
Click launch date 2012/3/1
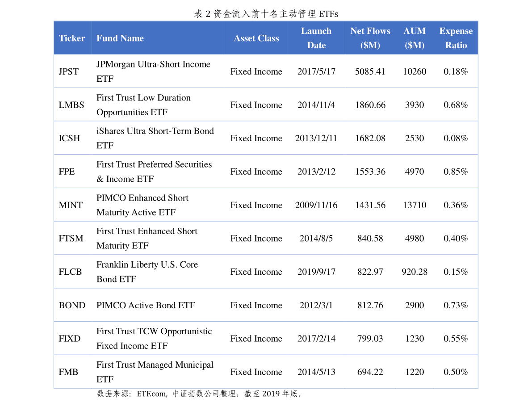(x=316, y=305)
